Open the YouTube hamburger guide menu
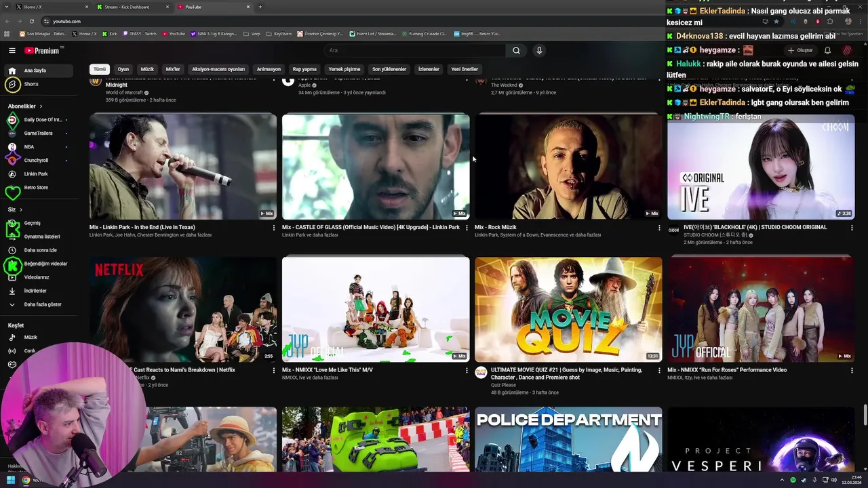 (12, 50)
